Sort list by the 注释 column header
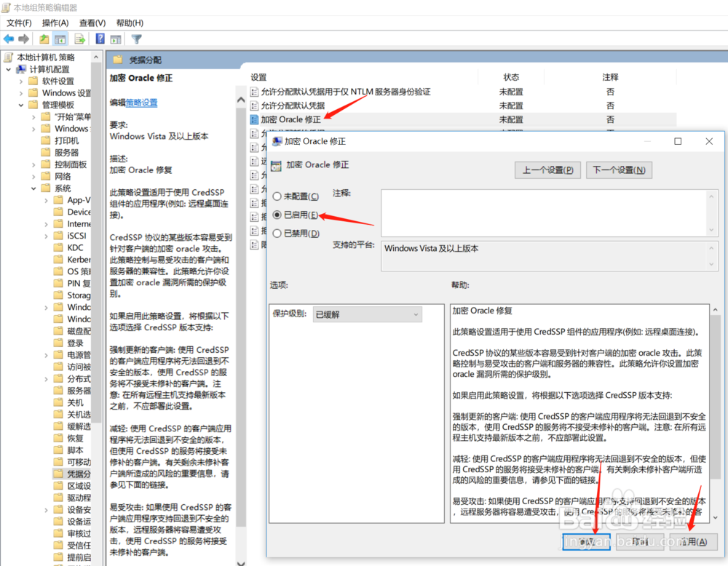This screenshot has width=728, height=566. click(610, 77)
